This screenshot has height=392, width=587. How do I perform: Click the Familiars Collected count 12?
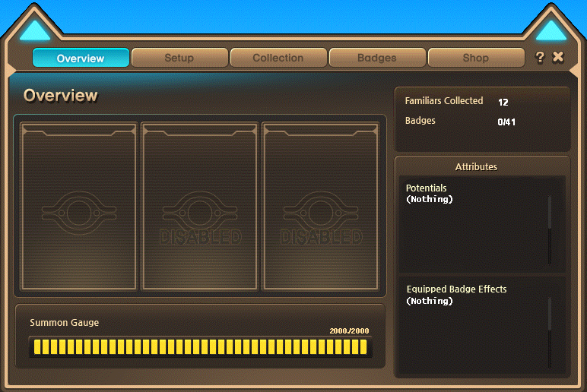[503, 102]
